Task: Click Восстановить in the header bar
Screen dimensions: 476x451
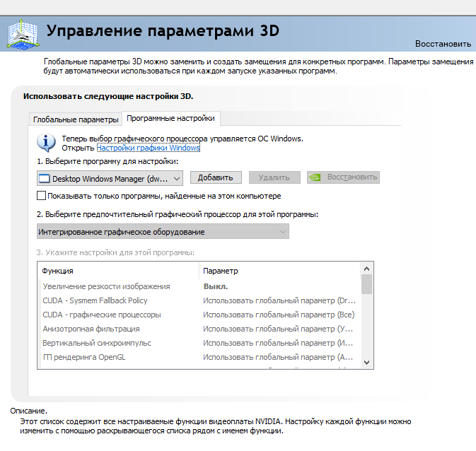Action: pos(443,44)
